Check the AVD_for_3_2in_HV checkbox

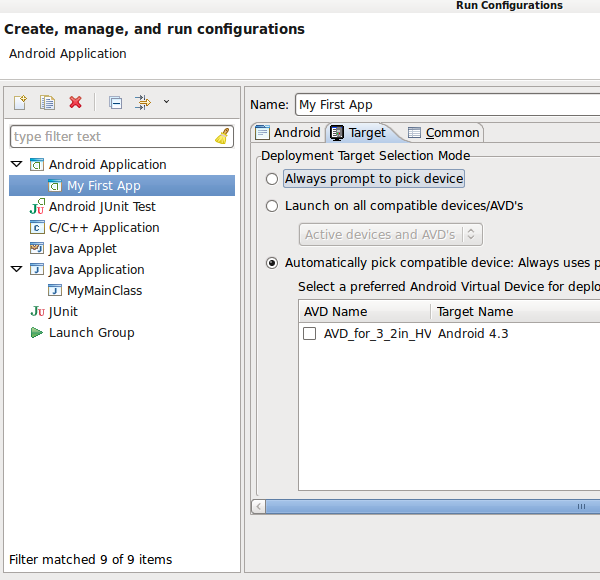coord(310,334)
